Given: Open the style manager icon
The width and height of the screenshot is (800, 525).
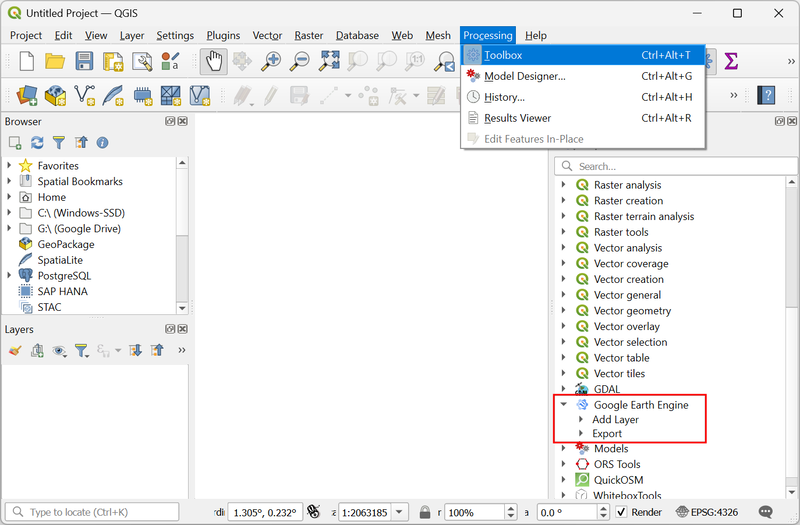Looking at the screenshot, I should click(170, 61).
